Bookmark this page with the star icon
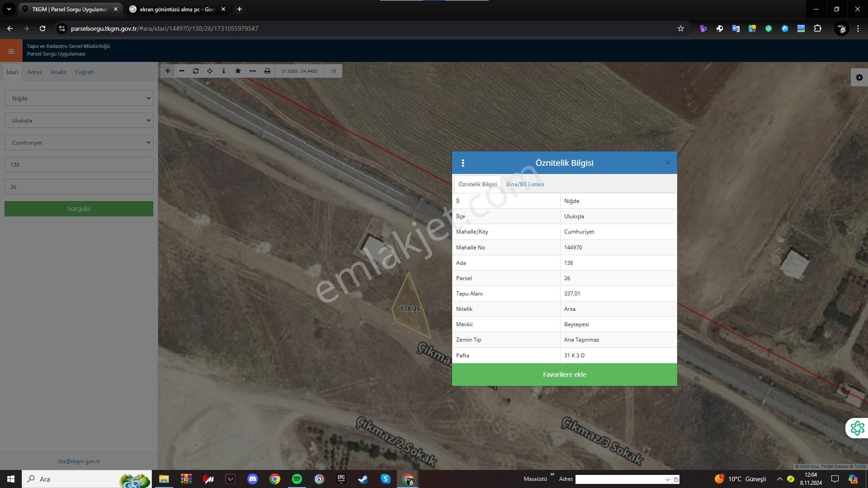The width and height of the screenshot is (868, 488). tap(681, 28)
